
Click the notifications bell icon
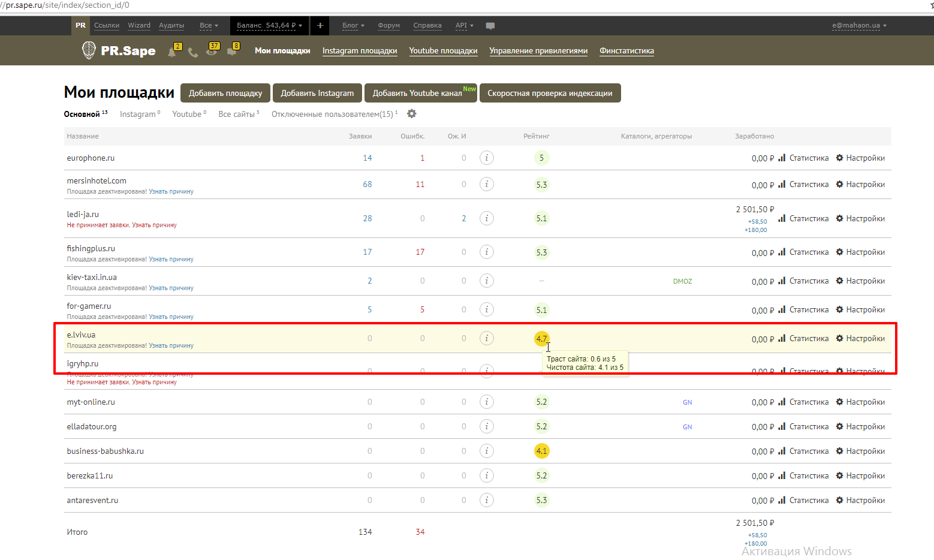[172, 52]
